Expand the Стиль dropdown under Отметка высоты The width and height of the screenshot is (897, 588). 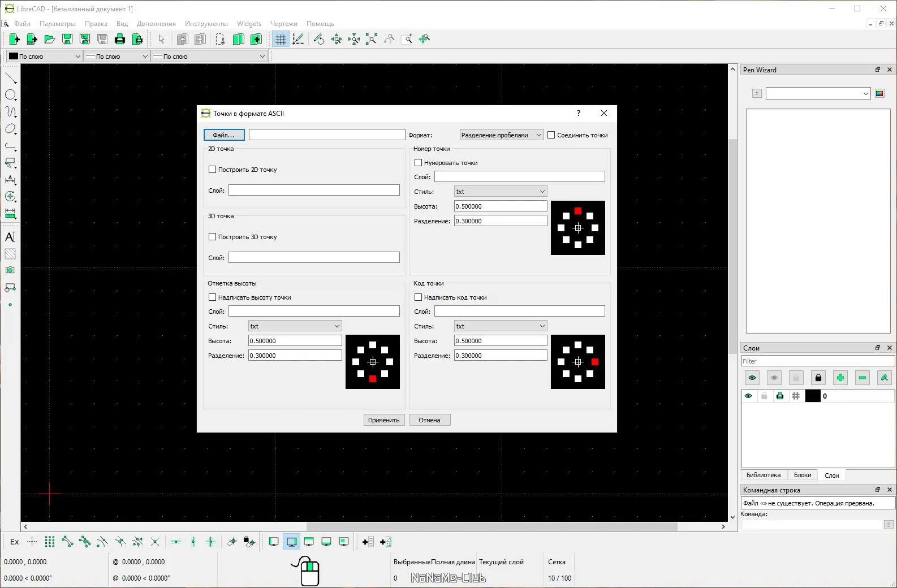click(295, 326)
